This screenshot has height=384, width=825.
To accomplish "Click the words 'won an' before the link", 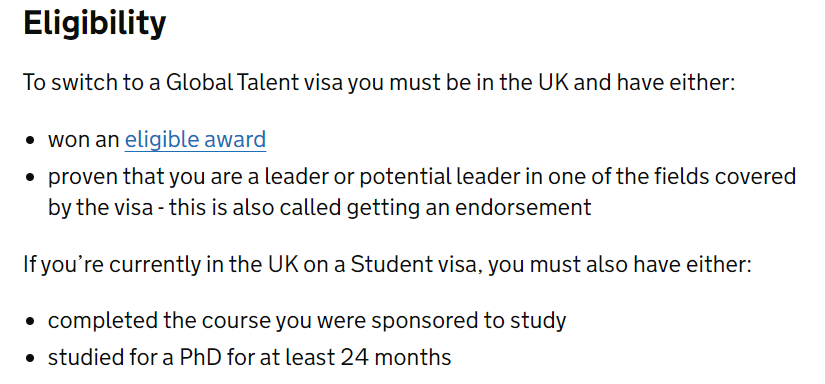I will point(84,140).
